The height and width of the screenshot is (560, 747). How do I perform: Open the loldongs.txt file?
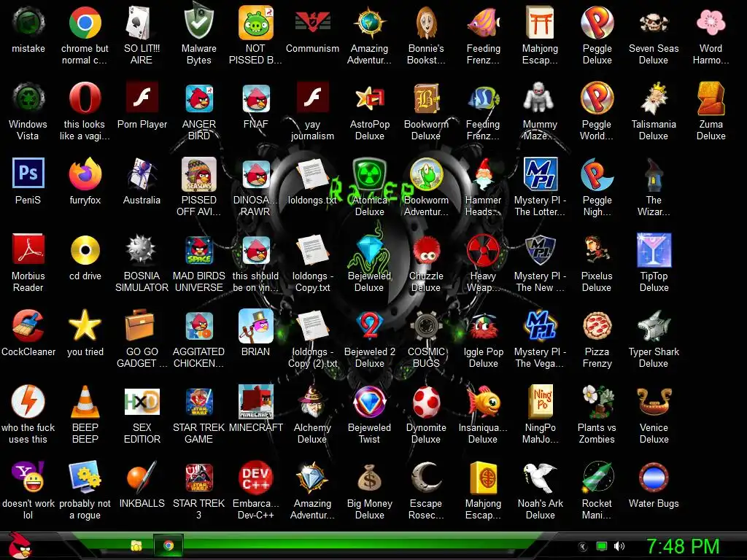click(312, 174)
